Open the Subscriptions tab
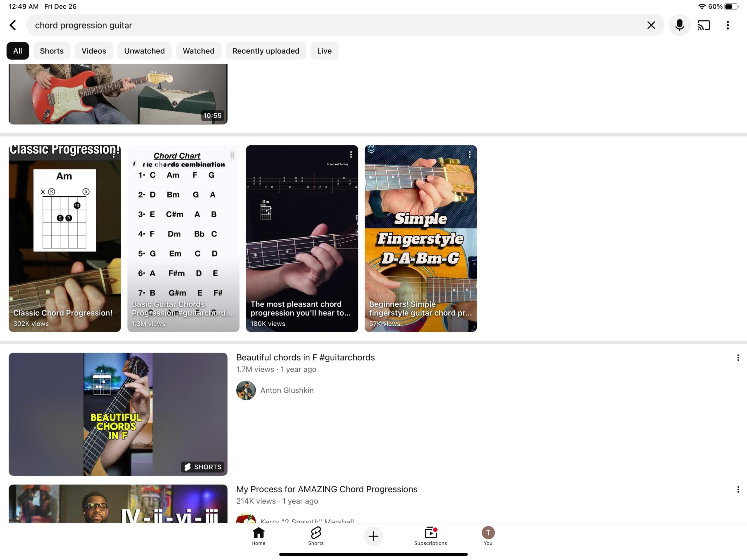747x560 pixels. point(431,536)
